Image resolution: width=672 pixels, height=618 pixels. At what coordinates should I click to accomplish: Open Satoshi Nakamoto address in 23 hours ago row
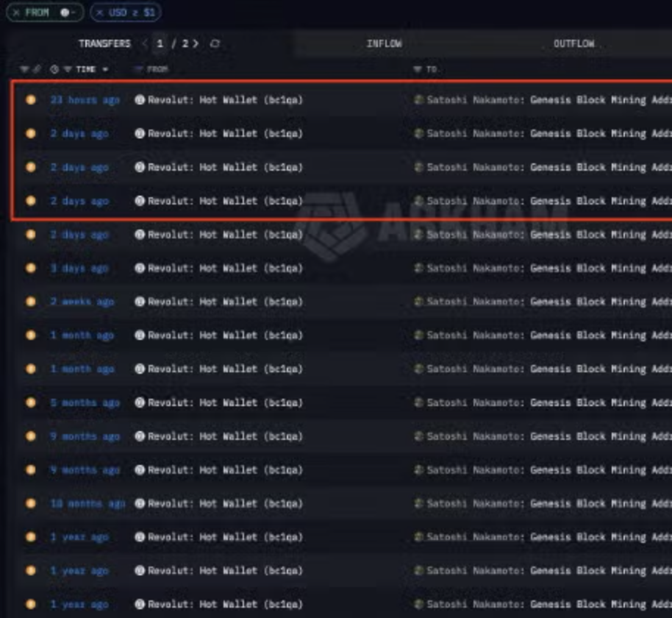coord(549,100)
